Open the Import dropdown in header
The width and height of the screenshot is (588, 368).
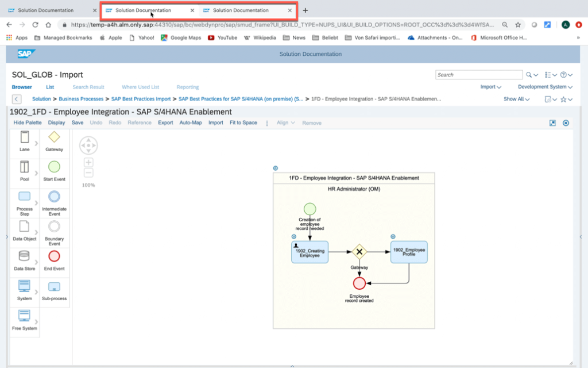[490, 87]
